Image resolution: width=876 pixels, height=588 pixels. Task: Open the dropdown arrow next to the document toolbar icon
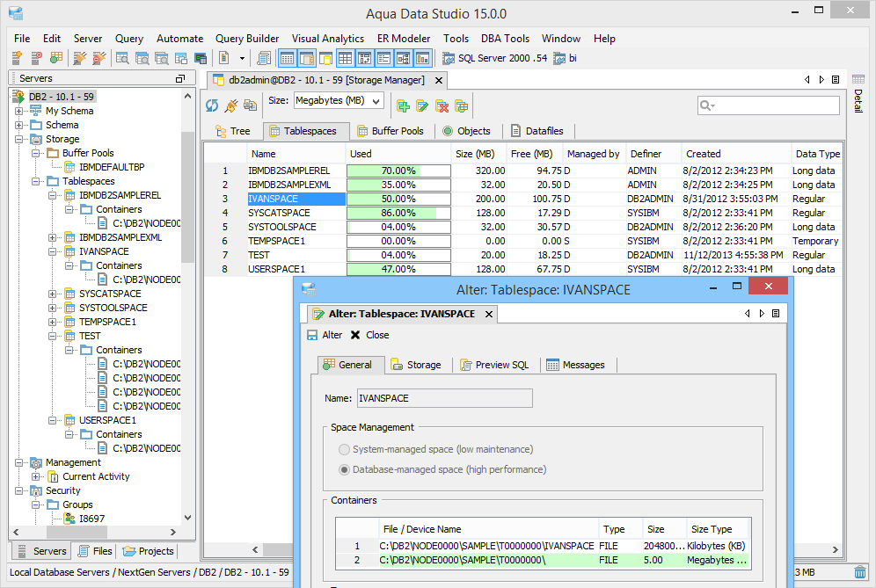coord(242,58)
